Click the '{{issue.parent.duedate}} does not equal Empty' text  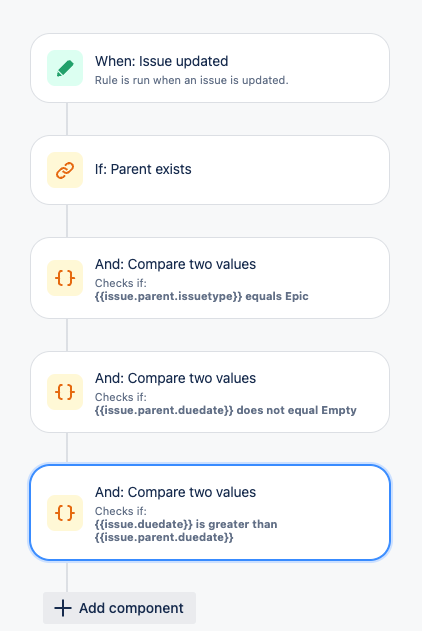226,410
